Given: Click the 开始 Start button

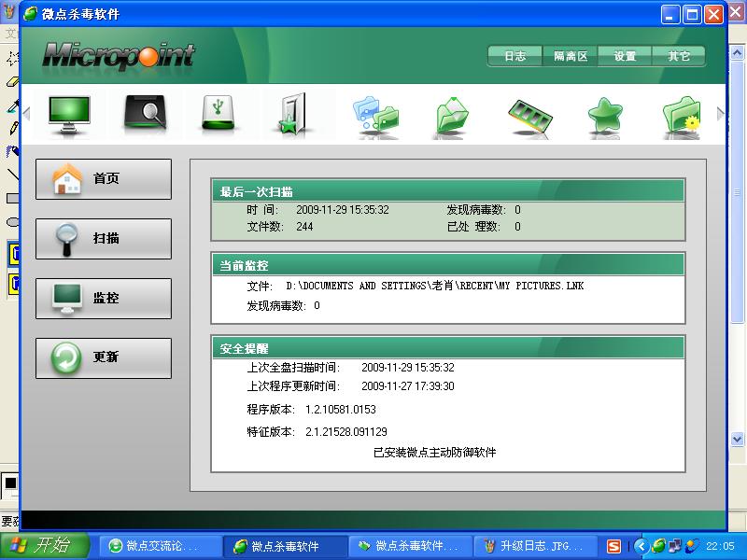Looking at the screenshot, I should [x=45, y=546].
